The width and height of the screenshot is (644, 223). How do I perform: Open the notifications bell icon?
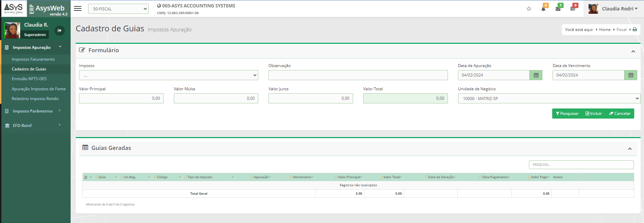click(x=543, y=9)
